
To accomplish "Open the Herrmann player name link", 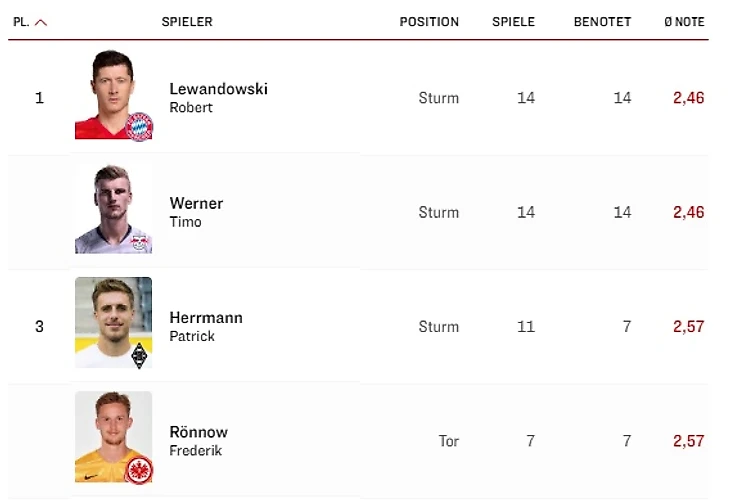I will pos(206,318).
